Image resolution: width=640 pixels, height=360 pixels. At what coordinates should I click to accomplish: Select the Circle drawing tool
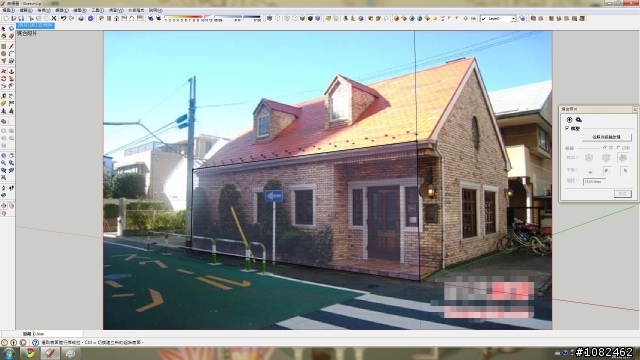pos(4,53)
